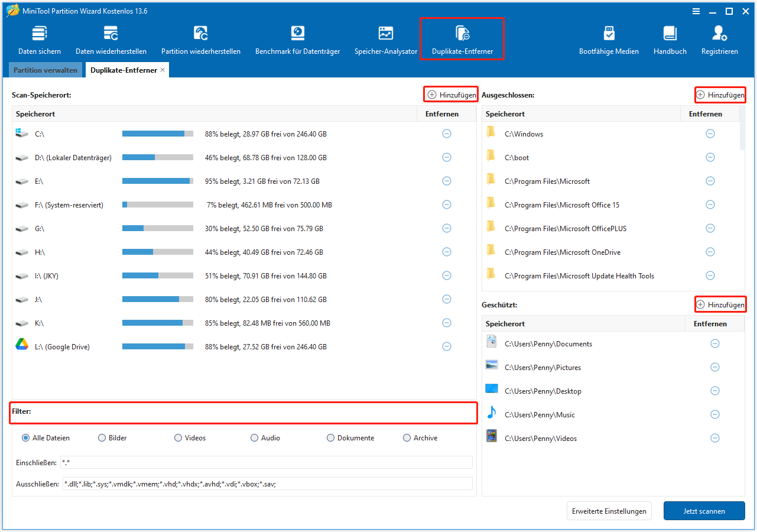
Task: Select the C:\Users\Penny\Music row
Action: tap(613, 414)
